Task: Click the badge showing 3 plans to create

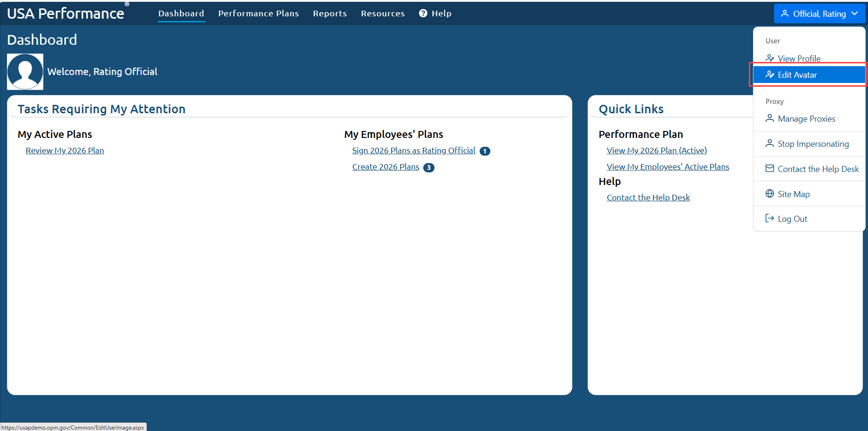Action: click(x=429, y=167)
